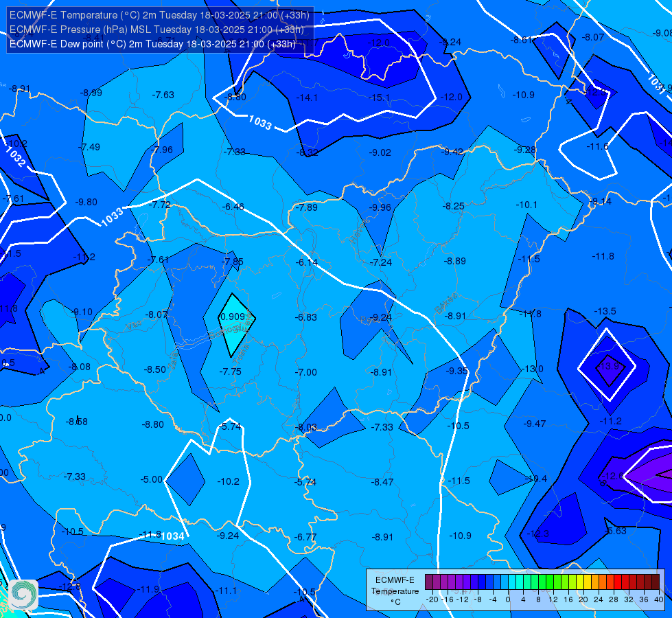This screenshot has height=618, width=672.
Task: Click the -13.5 temperature value
Action: tap(605, 311)
